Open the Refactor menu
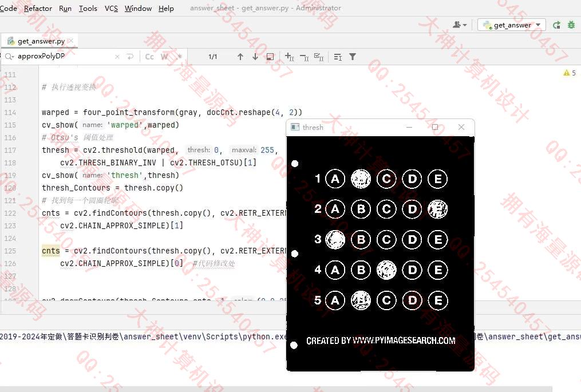The width and height of the screenshot is (581, 392). coord(38,8)
